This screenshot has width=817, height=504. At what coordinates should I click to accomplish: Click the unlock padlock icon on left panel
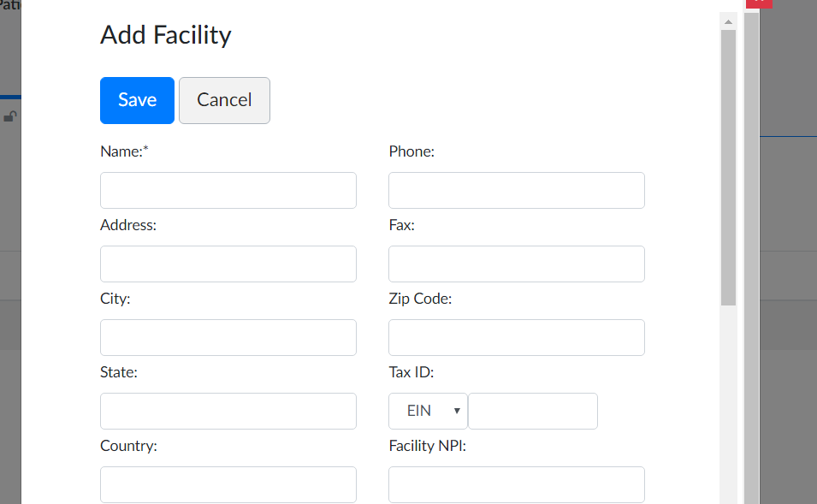click(x=9, y=116)
